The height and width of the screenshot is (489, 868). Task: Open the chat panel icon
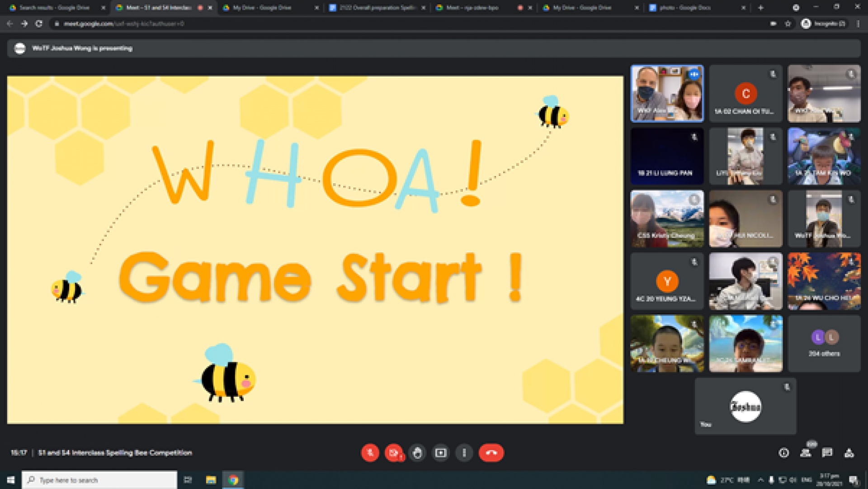point(827,453)
